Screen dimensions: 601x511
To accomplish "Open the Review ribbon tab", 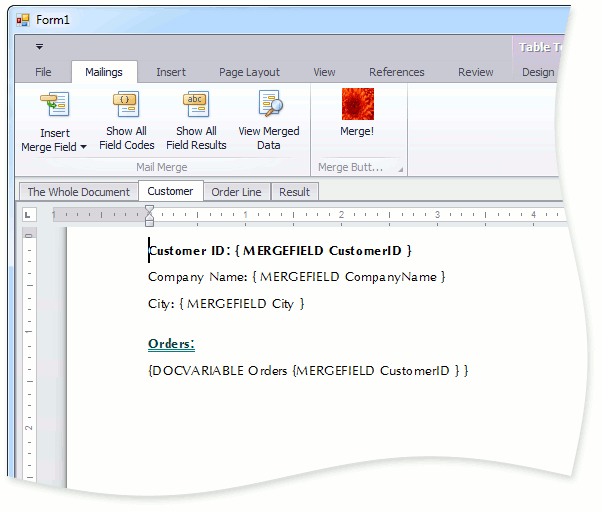I will coord(475,72).
